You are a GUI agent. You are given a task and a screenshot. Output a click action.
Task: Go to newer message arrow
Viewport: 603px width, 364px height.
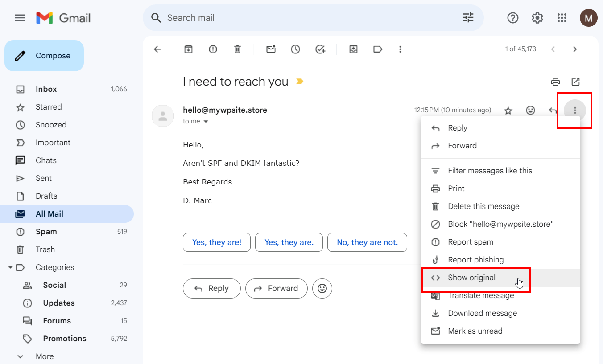coord(553,49)
